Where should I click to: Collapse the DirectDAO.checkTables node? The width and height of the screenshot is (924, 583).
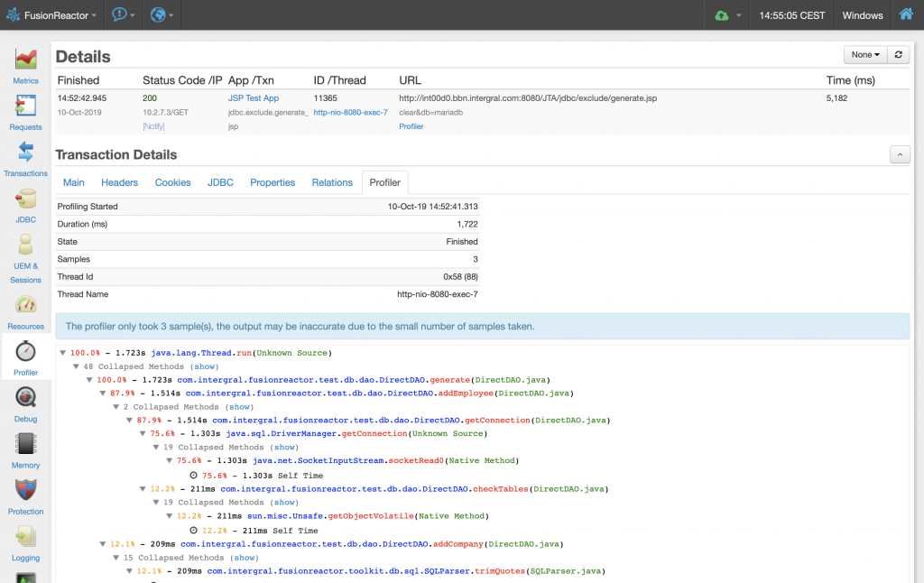143,489
